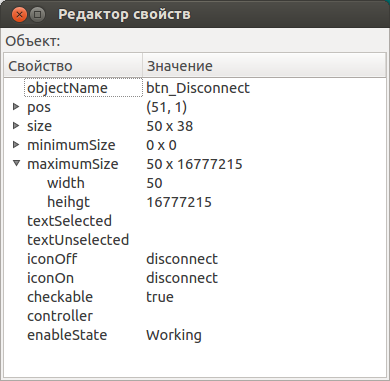Edit the iconOff disconnect value
390x381 pixels.
coord(182,259)
